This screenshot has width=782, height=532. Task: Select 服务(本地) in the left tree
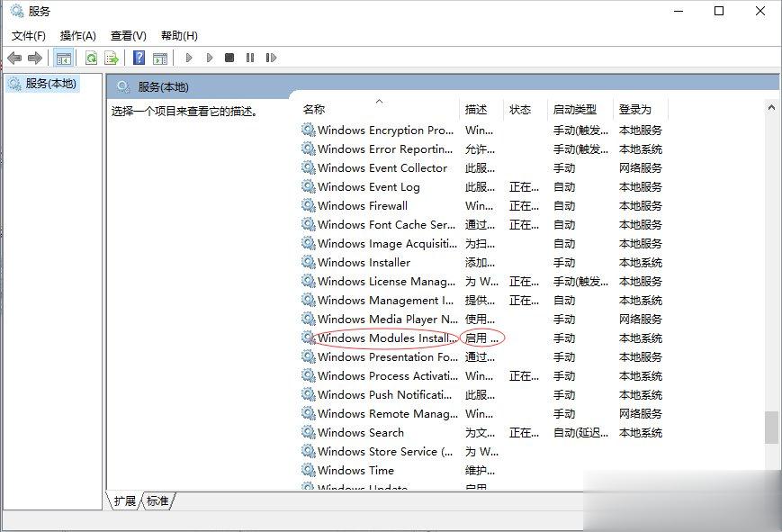click(x=43, y=84)
